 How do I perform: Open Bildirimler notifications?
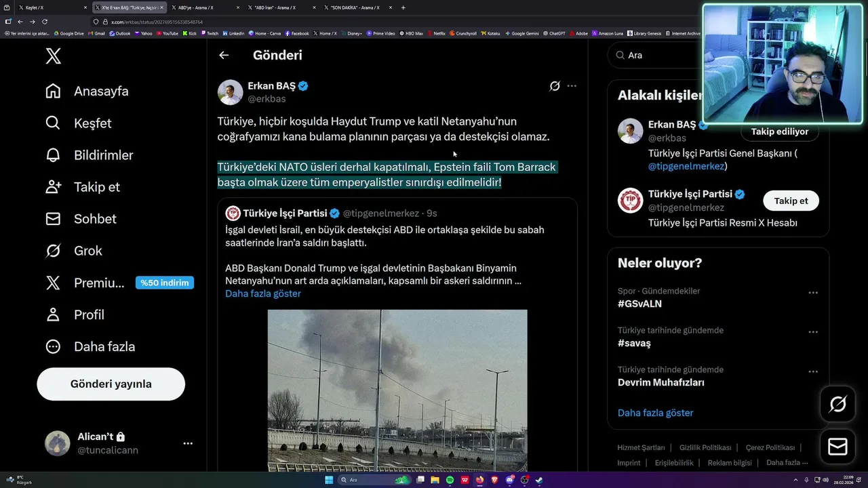point(89,155)
